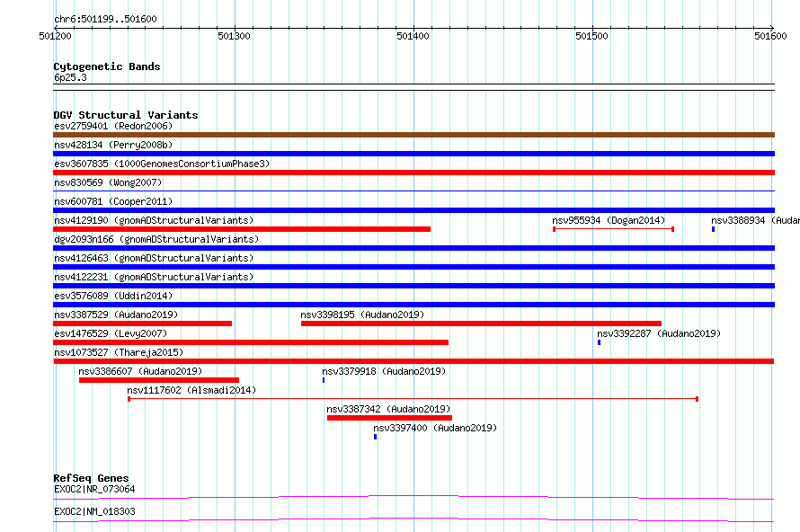Click the esv2759401 (Redon2006) brown variant bar
This screenshot has width=800, height=532.
[413, 135]
